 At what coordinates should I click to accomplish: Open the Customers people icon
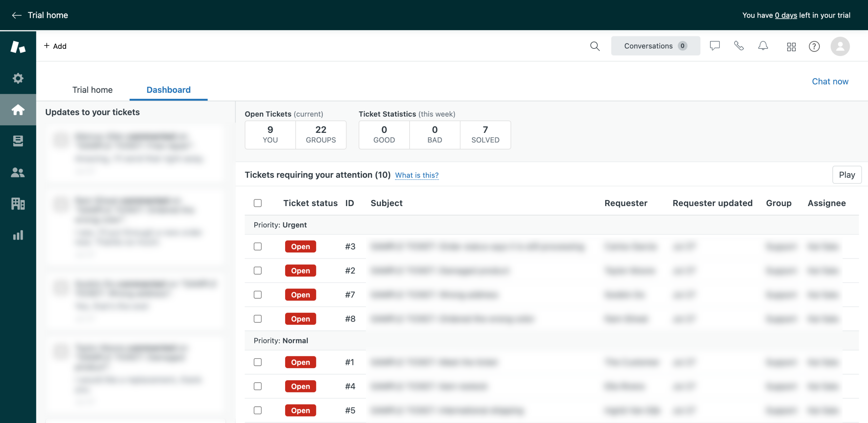(x=18, y=173)
